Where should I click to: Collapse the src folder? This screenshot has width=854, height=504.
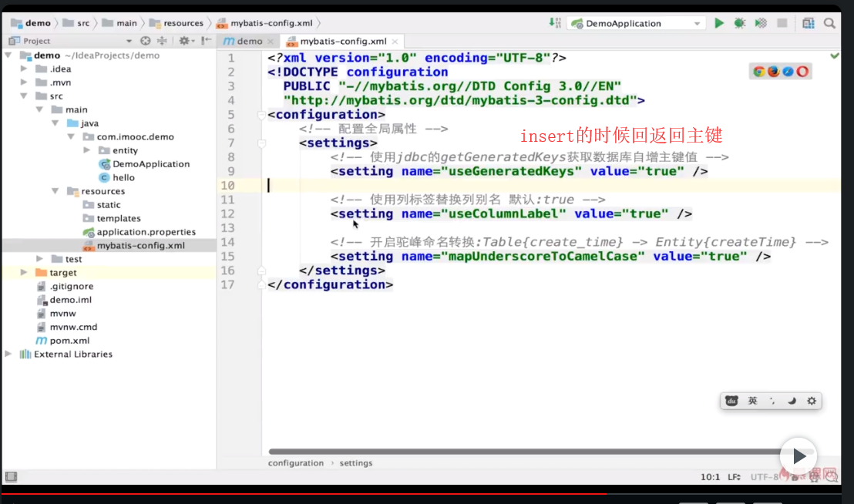point(23,96)
